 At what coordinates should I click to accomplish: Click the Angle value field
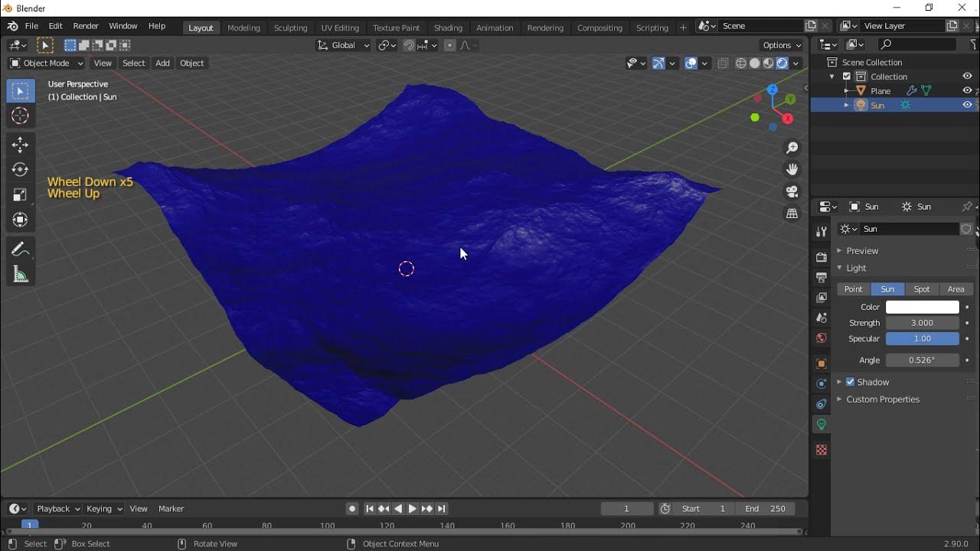[x=922, y=360]
